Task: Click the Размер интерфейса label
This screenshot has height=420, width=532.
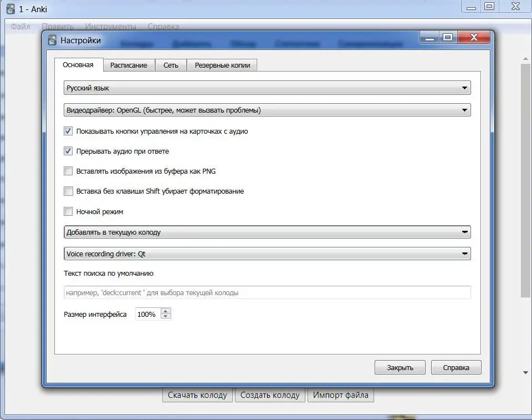Action: pos(95,315)
